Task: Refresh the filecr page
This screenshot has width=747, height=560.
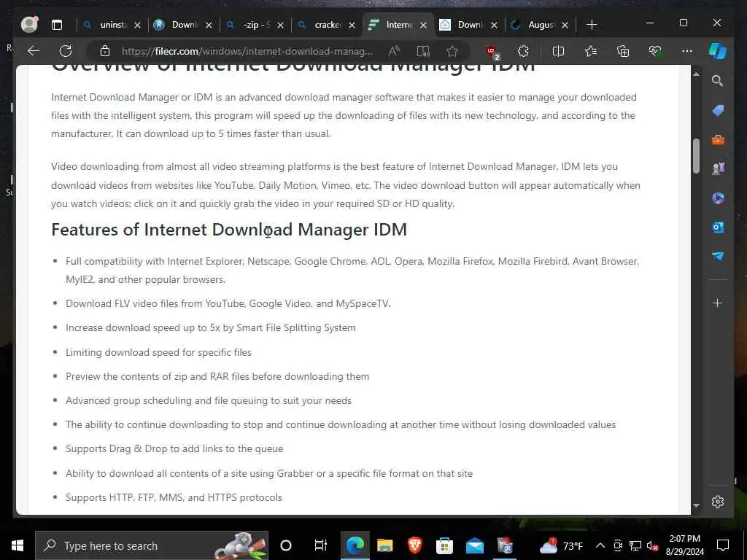Action: [x=66, y=51]
